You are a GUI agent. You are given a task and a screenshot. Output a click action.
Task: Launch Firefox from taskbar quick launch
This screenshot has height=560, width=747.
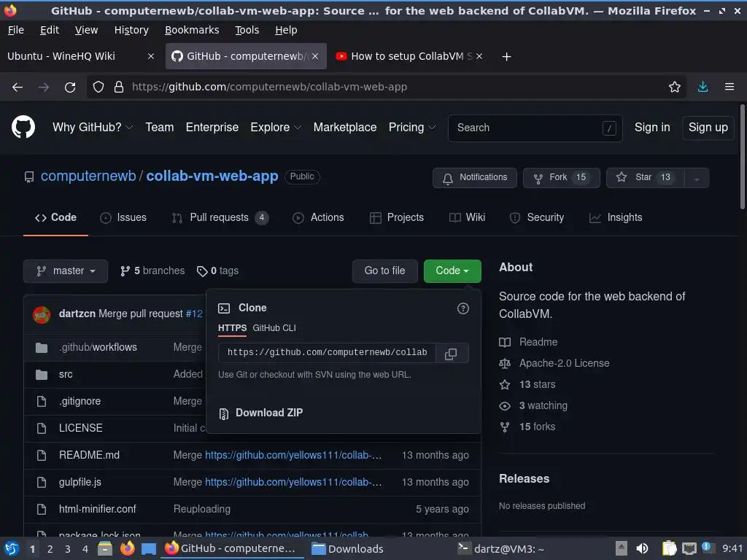127,548
